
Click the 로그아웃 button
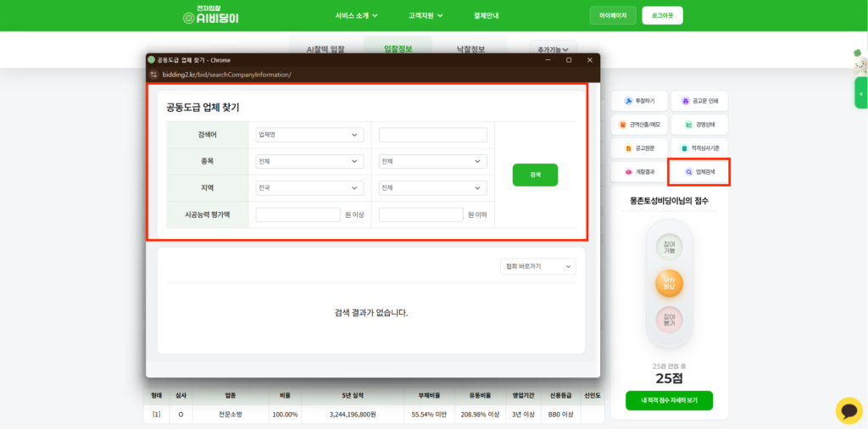click(x=662, y=15)
